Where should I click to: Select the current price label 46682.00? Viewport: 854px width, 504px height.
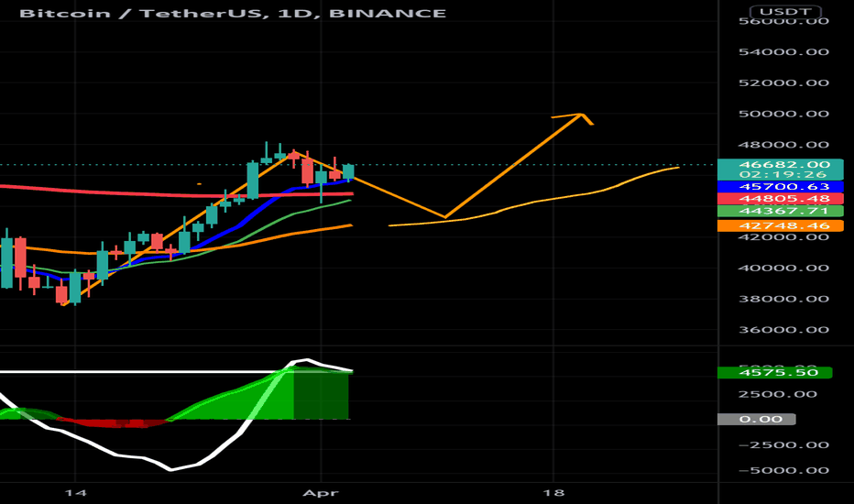point(784,165)
